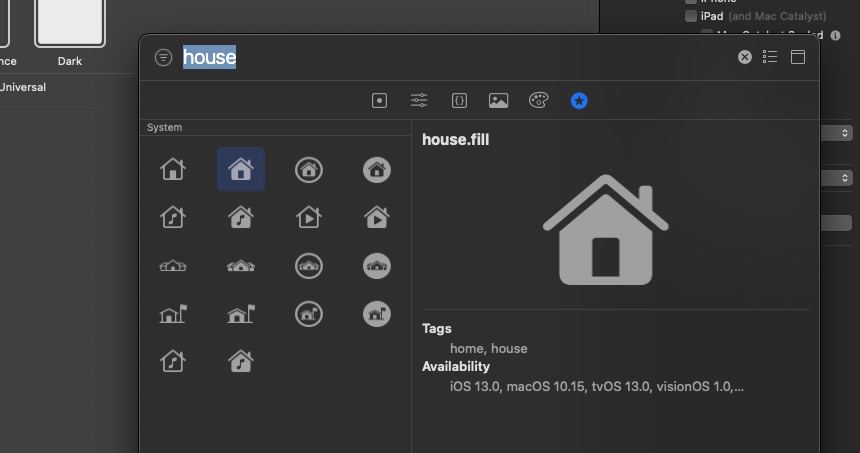Select filled music note house in last row

click(x=241, y=361)
